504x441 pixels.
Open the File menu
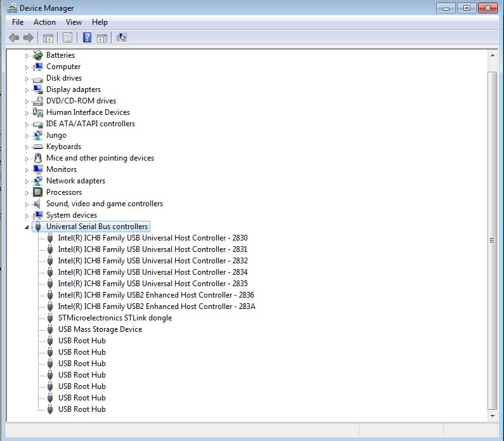pos(18,22)
